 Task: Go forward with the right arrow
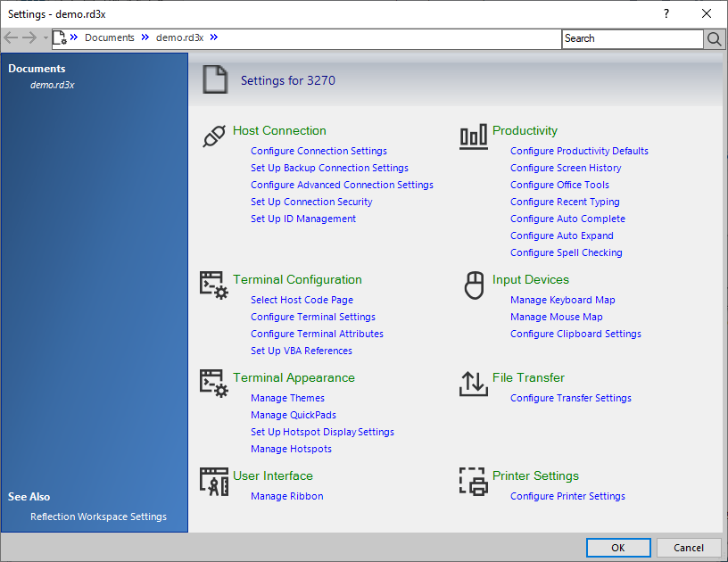tap(29, 37)
